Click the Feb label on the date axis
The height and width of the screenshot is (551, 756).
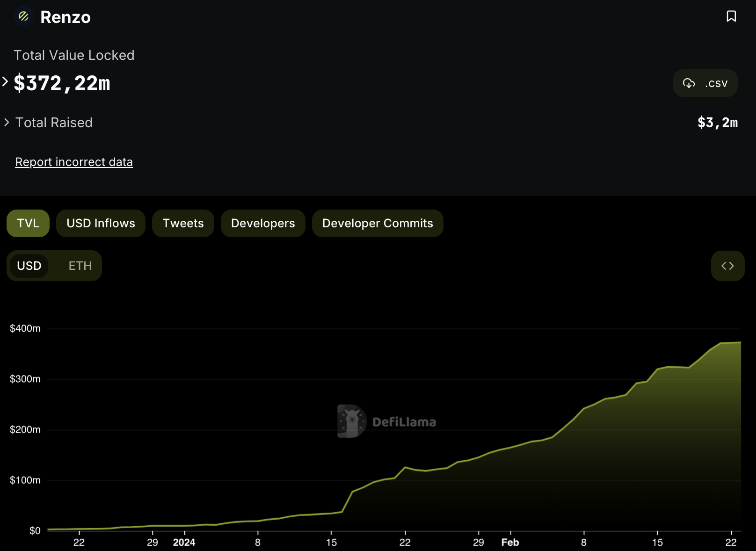pos(510,543)
